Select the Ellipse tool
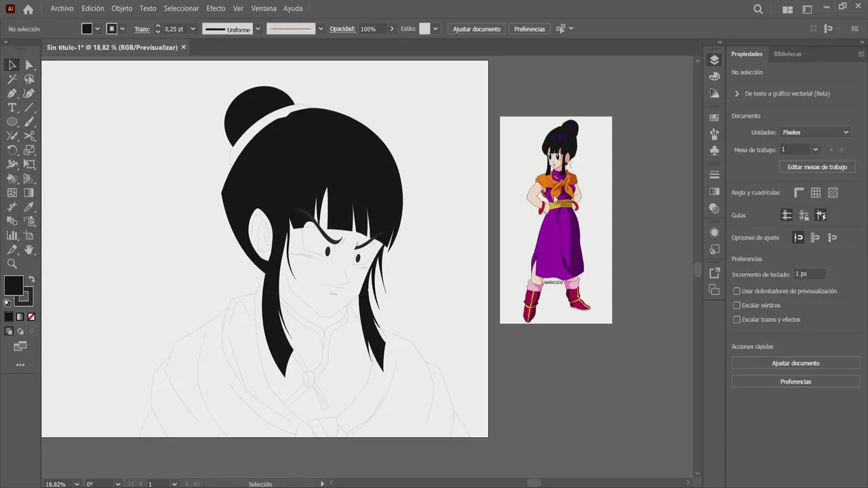Screen dimensions: 868x488 coord(12,122)
